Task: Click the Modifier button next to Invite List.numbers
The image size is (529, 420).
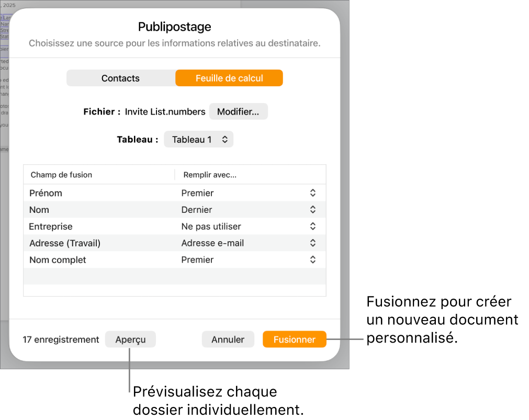Action: (x=239, y=111)
